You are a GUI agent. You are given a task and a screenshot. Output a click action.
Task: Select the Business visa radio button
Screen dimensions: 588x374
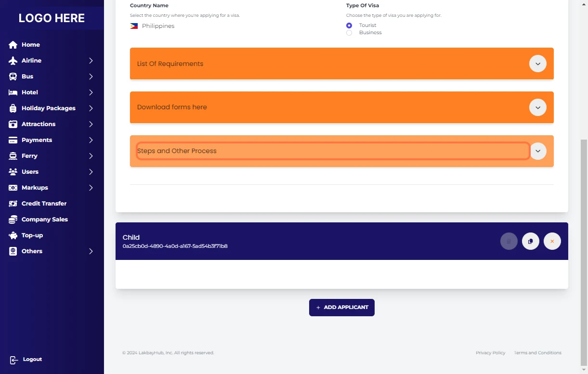click(x=349, y=33)
